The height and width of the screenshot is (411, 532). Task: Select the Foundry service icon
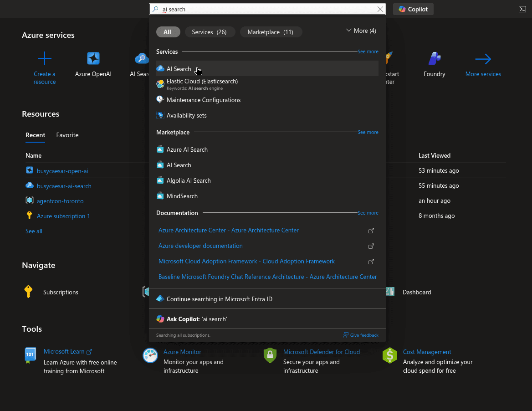point(434,58)
